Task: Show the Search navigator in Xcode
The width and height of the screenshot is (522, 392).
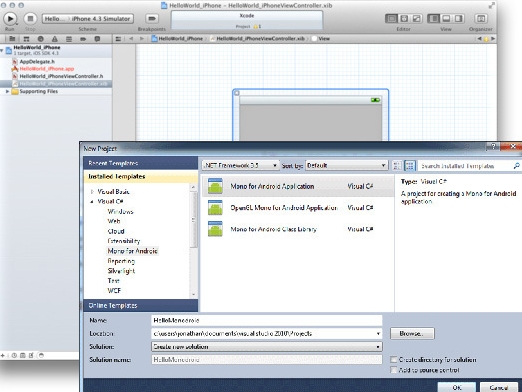Action: tap(40, 39)
